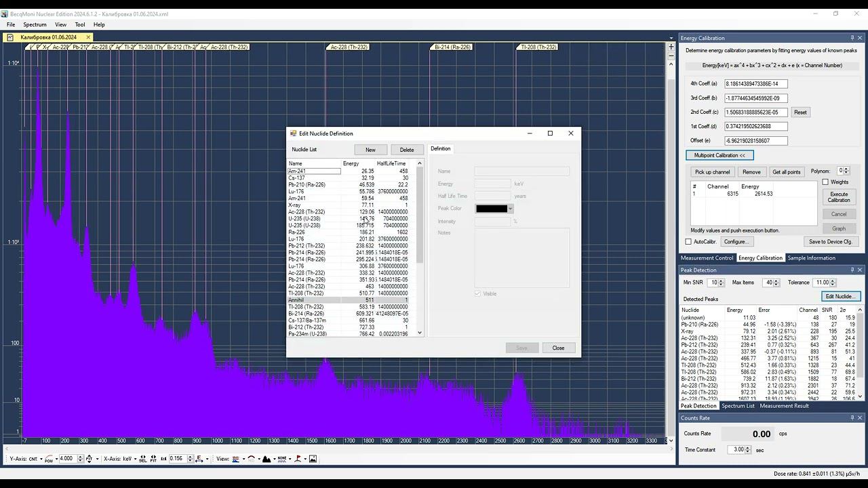Click the BecqMoni application icon in title bar
The width and height of the screenshot is (868, 488).
coord(5,14)
